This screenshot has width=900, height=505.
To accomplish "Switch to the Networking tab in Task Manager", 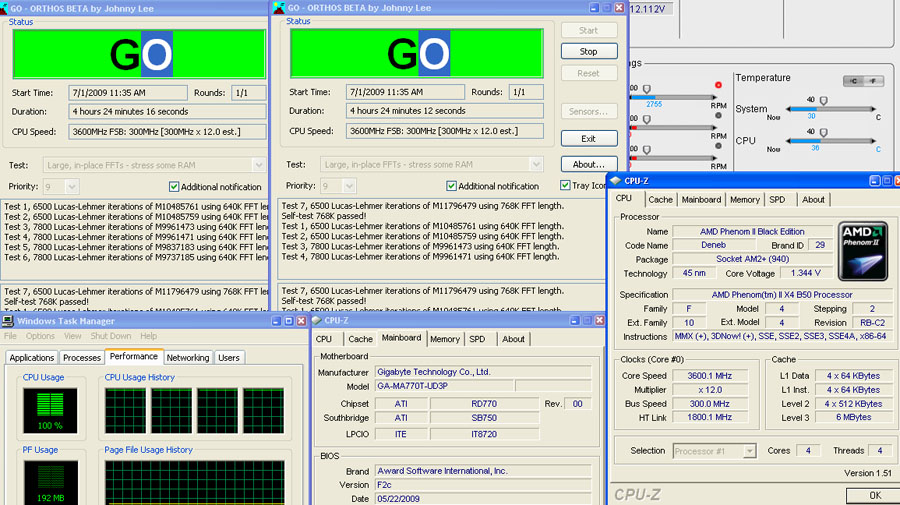I will coord(188,358).
